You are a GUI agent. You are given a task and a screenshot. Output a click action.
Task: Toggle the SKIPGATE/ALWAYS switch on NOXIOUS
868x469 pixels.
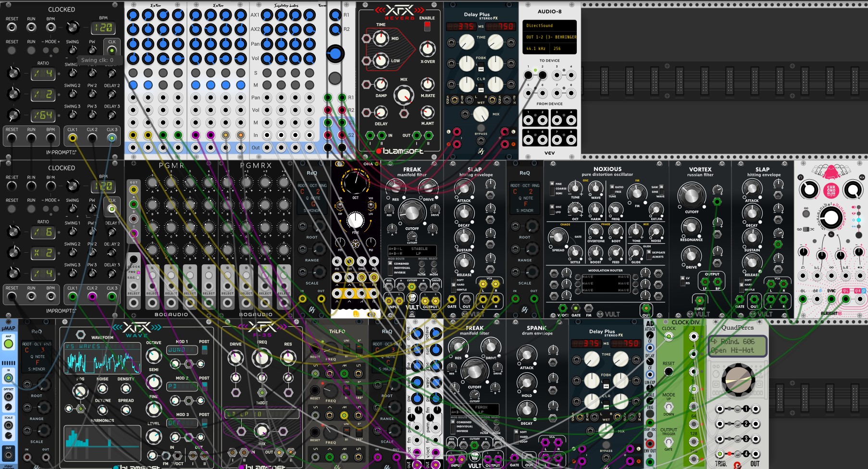tap(648, 254)
